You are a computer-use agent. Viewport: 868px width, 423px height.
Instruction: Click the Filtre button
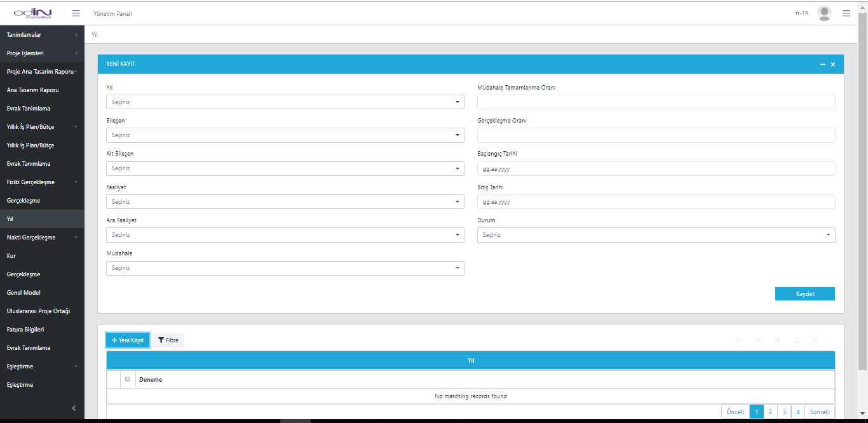coord(168,340)
